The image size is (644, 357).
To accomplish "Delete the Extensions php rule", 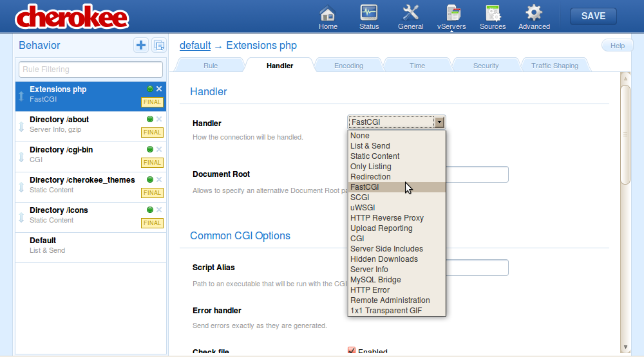I will [x=159, y=89].
